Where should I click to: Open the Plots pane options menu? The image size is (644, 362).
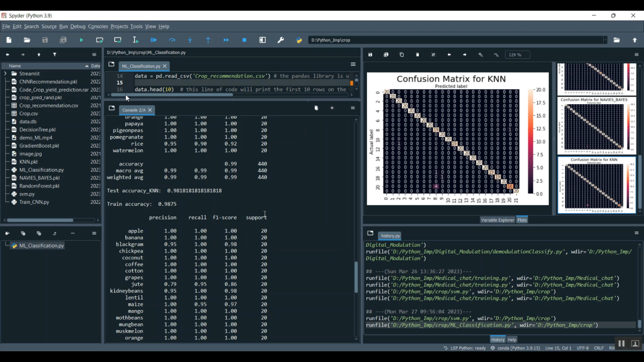pos(636,55)
